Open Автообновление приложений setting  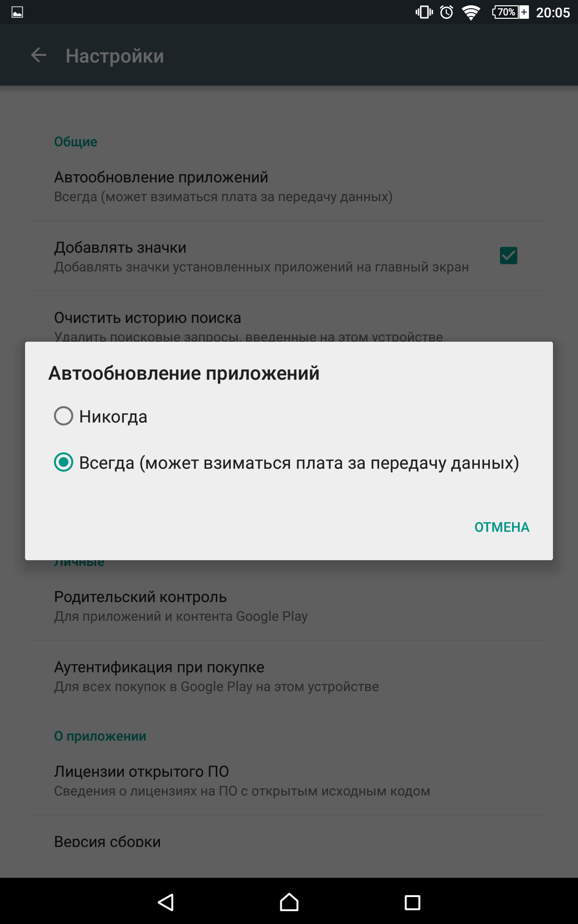click(289, 186)
